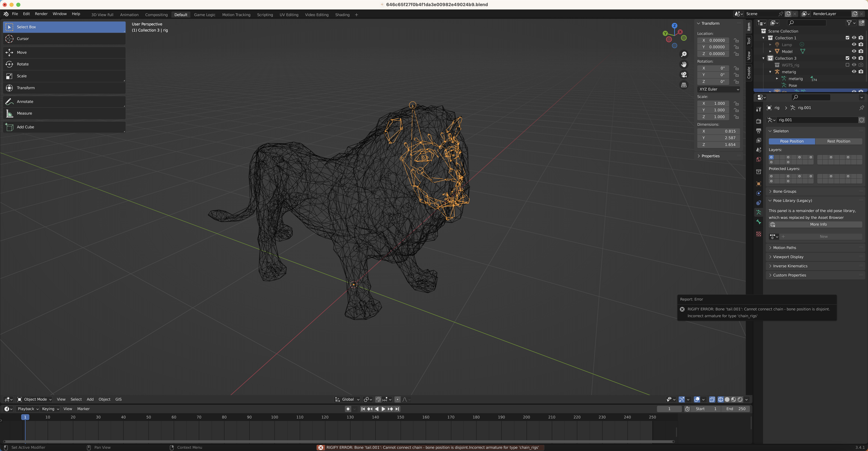Viewport: 868px width, 451px height.
Task: Click the Rest Position button
Action: point(838,141)
